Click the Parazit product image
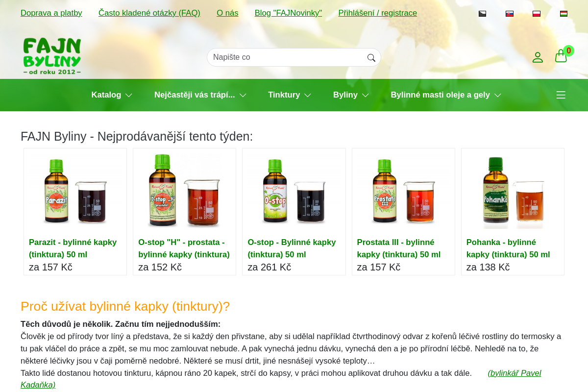 75,191
